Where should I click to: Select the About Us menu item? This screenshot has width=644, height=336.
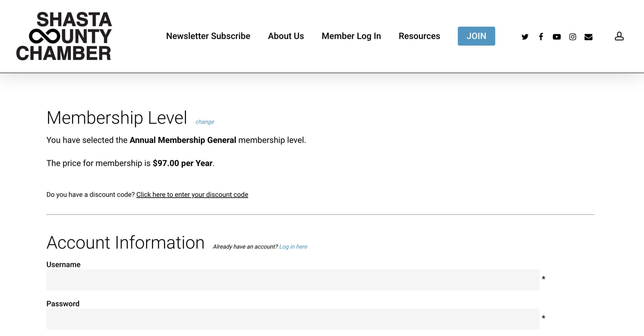[x=286, y=36]
